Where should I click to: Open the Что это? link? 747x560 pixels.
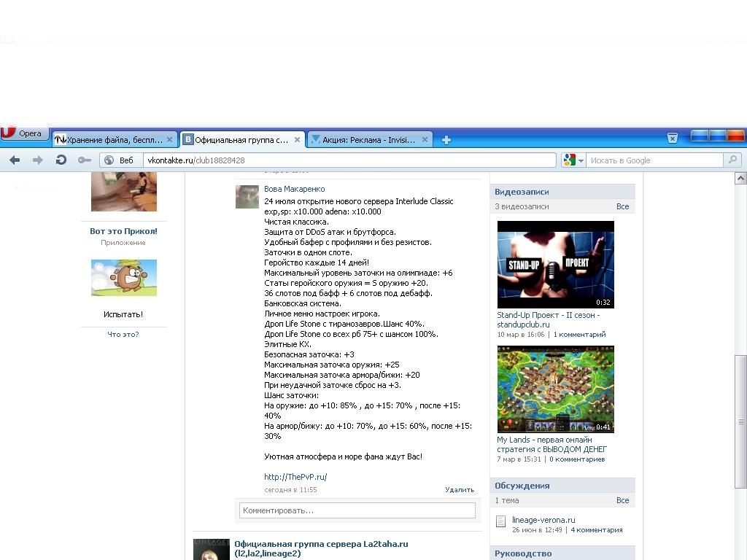(x=123, y=334)
